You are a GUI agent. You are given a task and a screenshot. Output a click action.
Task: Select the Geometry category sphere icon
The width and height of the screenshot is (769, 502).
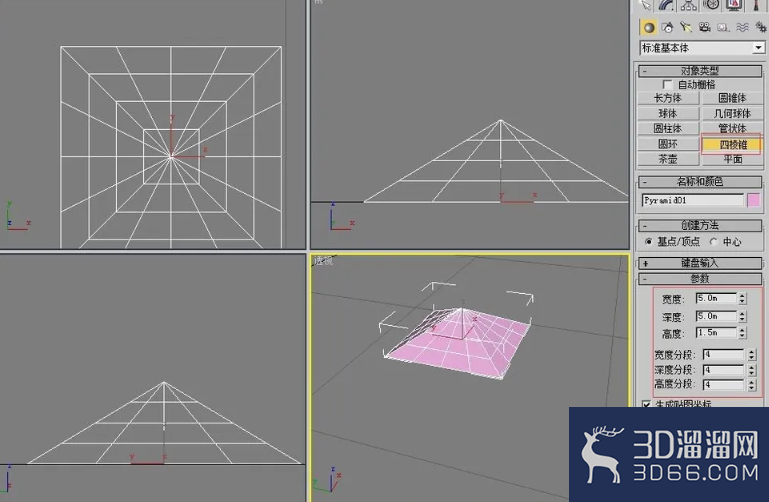coord(648,27)
